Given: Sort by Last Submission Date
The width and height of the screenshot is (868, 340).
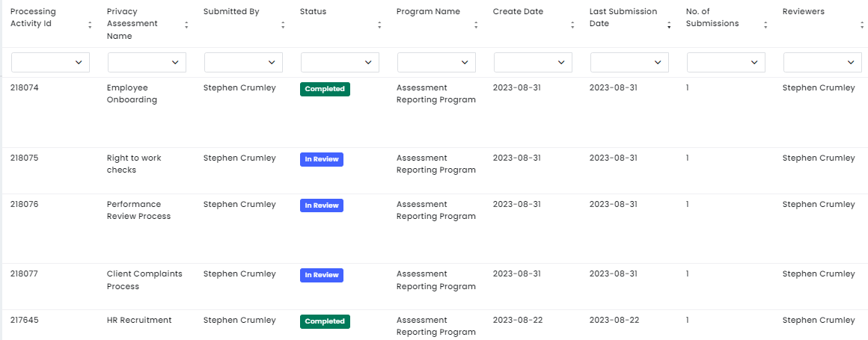Looking at the screenshot, I should point(669,25).
